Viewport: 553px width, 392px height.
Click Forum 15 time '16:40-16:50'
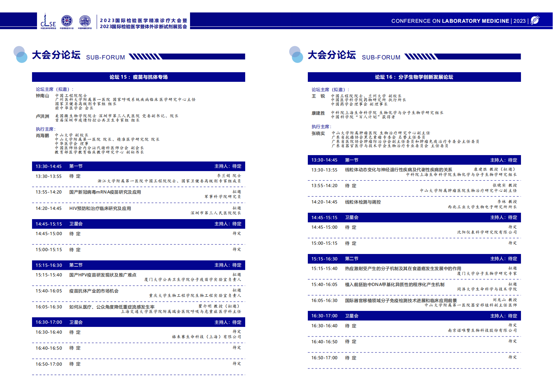[49, 348]
